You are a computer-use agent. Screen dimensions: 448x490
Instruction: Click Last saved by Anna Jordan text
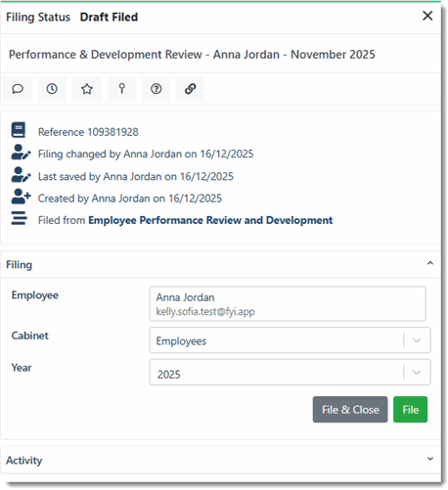(x=136, y=176)
